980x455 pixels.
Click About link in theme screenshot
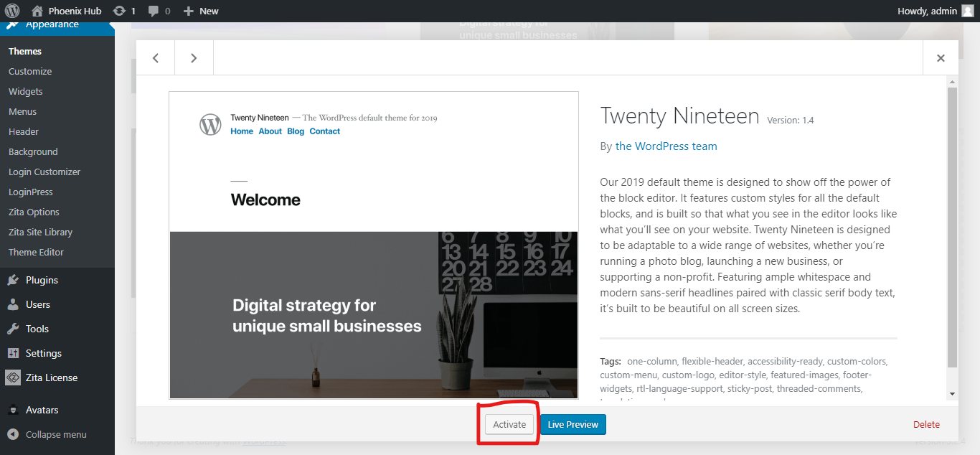pos(270,131)
